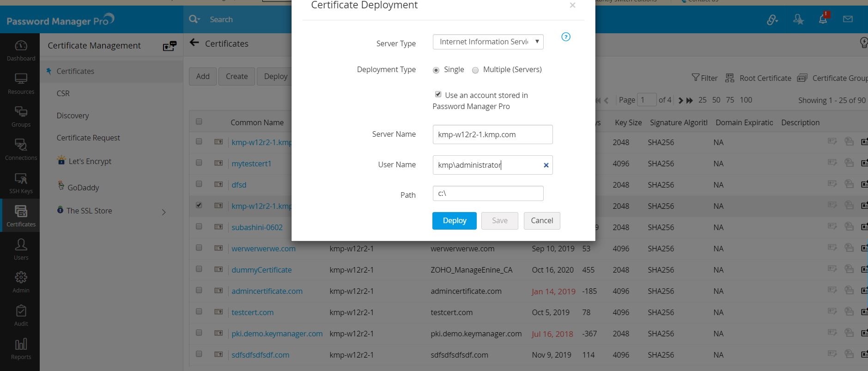Open the Discovery menu item
The height and width of the screenshot is (371, 868).
click(73, 116)
